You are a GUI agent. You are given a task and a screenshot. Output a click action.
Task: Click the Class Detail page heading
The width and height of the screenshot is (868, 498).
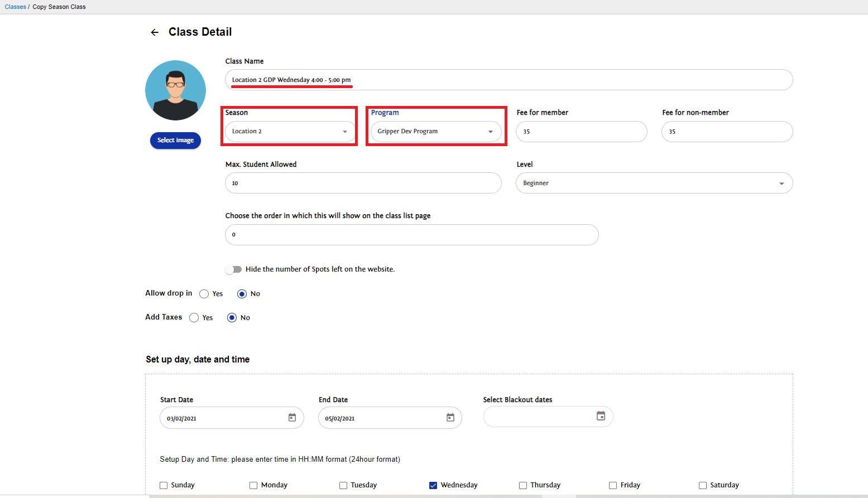[x=200, y=32]
